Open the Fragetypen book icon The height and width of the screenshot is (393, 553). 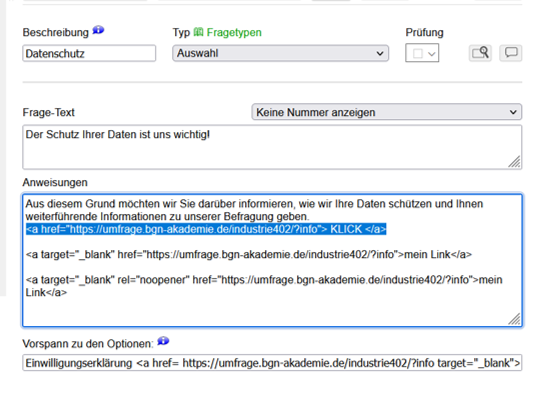199,32
